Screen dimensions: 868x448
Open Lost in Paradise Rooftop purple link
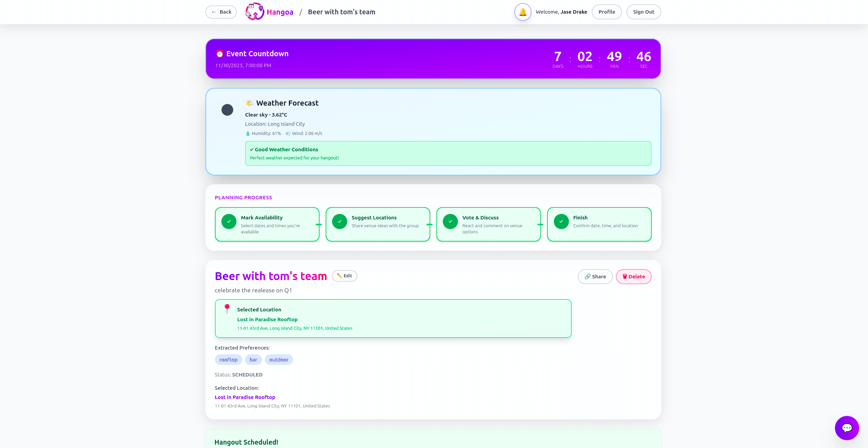(x=245, y=397)
